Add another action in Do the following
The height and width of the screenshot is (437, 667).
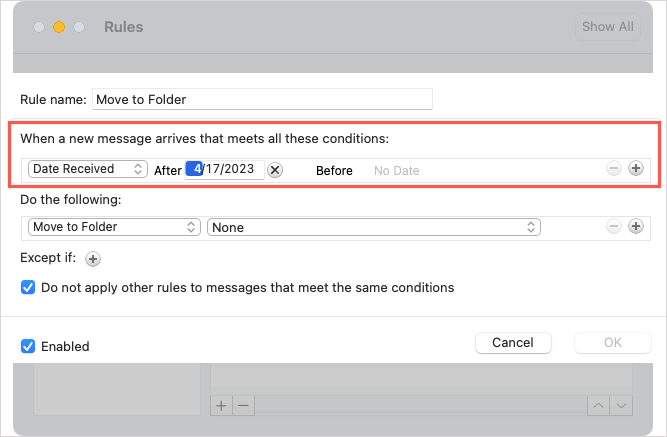[x=635, y=227]
